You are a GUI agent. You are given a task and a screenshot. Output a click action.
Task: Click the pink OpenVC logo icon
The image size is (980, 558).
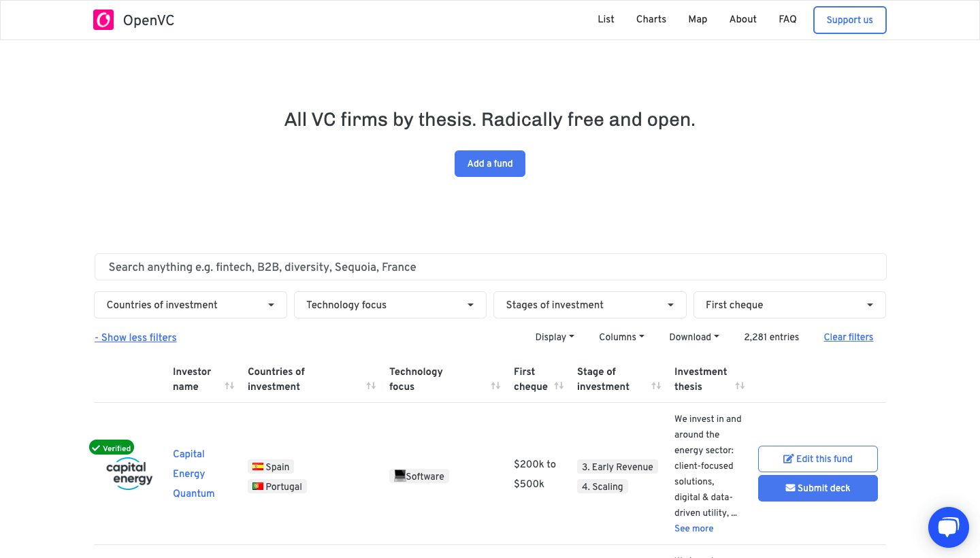click(x=103, y=20)
